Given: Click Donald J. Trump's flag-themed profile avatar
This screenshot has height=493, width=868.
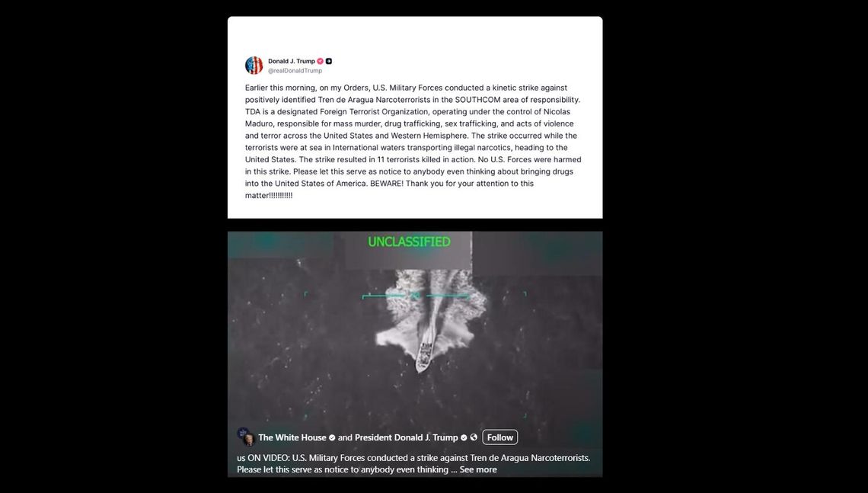Looking at the screenshot, I should click(x=254, y=66).
